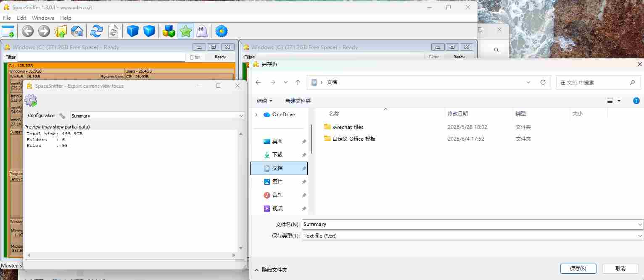Click the Users - 26.4GB treemap block

pos(179,71)
